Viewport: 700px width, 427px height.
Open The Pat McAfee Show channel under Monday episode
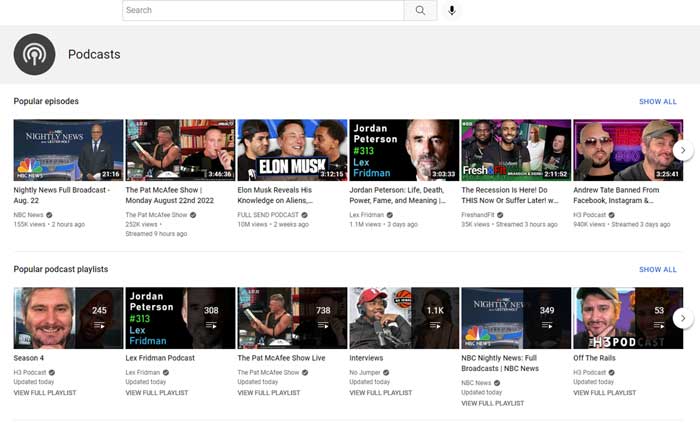(x=156, y=215)
